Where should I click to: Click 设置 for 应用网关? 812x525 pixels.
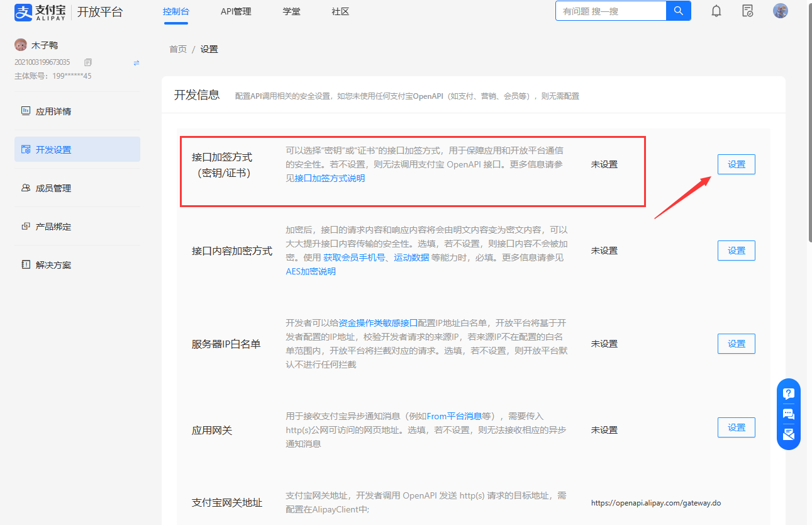pos(736,427)
